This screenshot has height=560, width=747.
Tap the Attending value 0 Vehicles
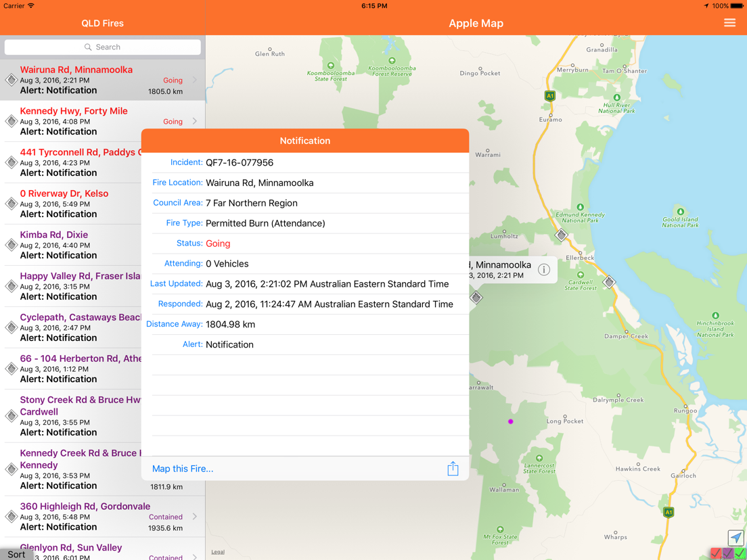pyautogui.click(x=227, y=263)
